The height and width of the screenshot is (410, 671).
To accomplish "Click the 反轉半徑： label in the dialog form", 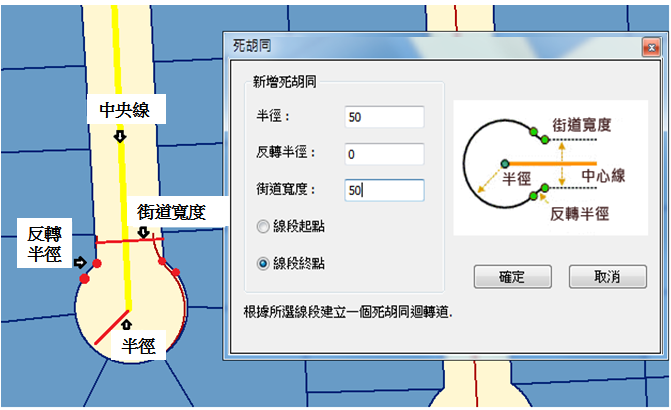I will coord(285,152).
